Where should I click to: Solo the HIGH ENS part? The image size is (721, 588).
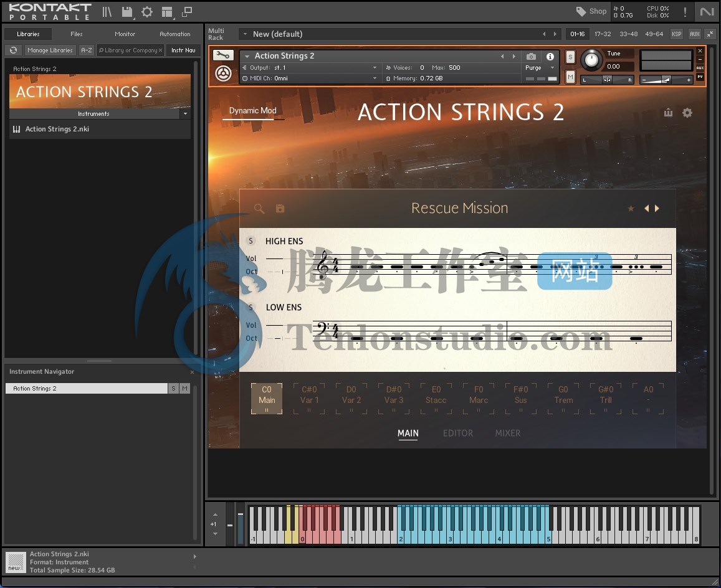tap(251, 240)
